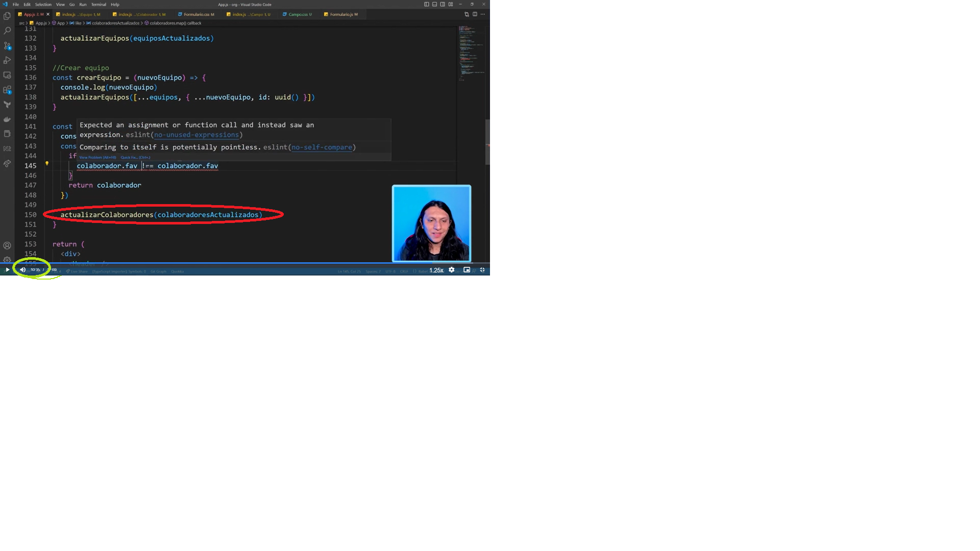Click the App breadcrumb segment

click(59, 23)
